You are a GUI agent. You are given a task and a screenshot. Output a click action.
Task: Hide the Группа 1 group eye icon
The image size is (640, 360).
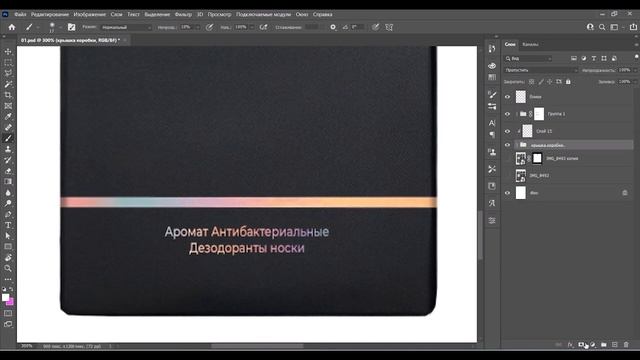507,114
